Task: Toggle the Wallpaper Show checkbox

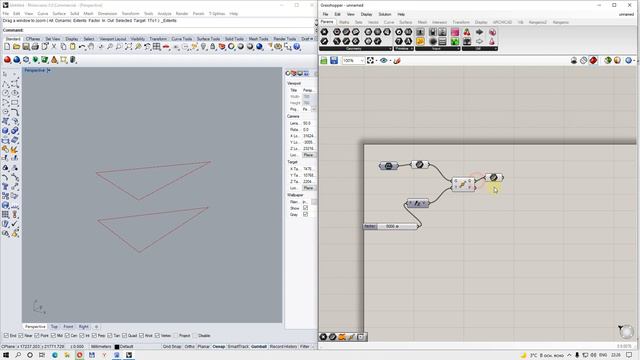Action: coord(305,208)
